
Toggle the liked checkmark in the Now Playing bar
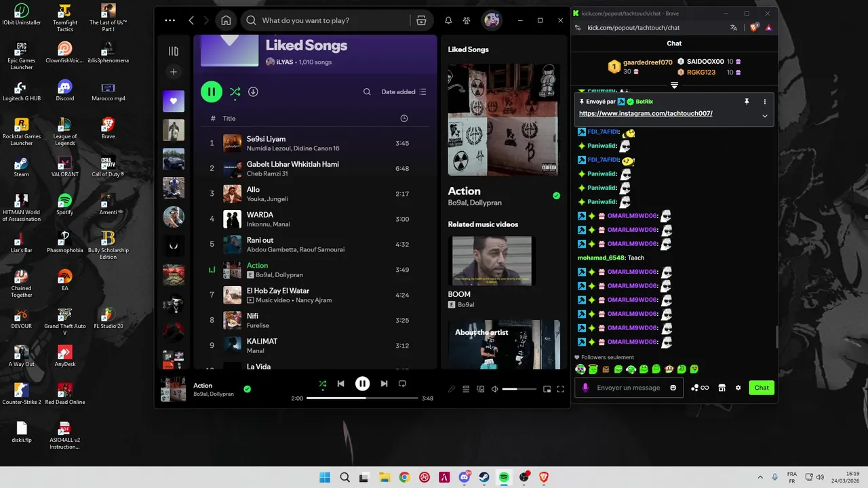247,389
